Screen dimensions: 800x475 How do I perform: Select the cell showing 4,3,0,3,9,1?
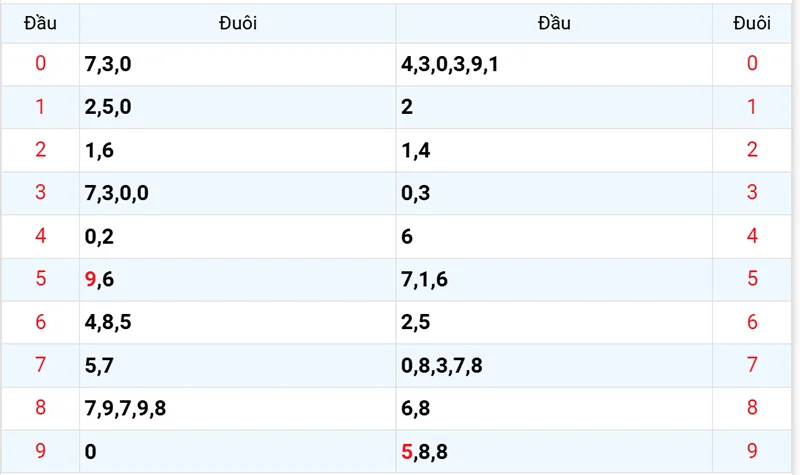pyautogui.click(x=449, y=64)
